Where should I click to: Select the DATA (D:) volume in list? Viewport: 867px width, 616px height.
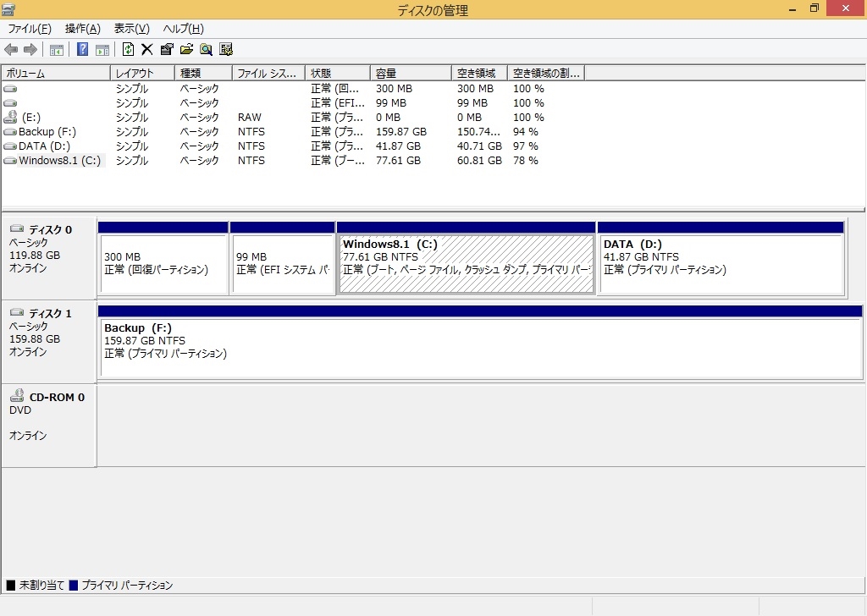tap(44, 146)
